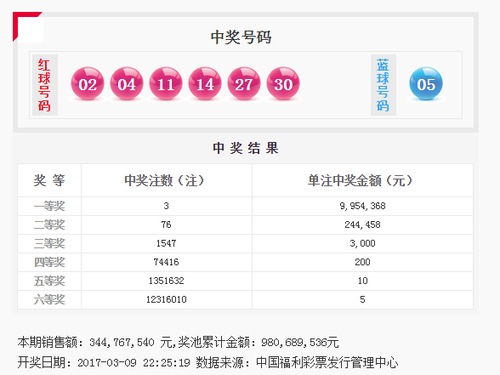Click the first prize amount 9,954,368
Image resolution: width=500 pixels, height=375 pixels.
click(363, 206)
